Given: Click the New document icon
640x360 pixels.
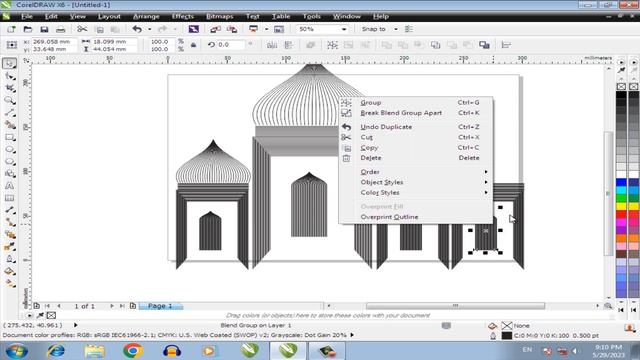Looking at the screenshot, I should point(11,29).
